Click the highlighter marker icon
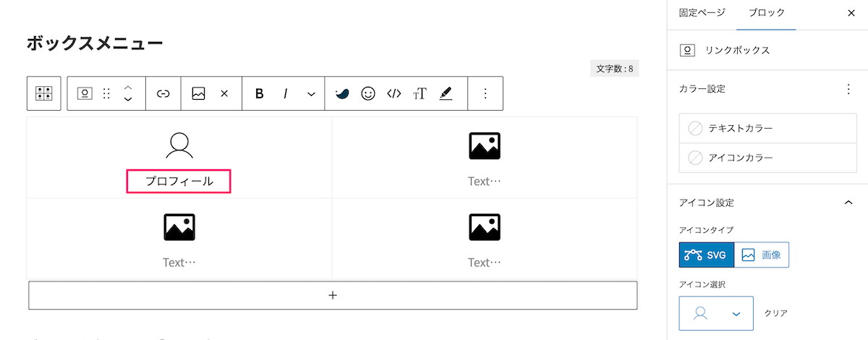This screenshot has height=340, width=868. pyautogui.click(x=446, y=93)
